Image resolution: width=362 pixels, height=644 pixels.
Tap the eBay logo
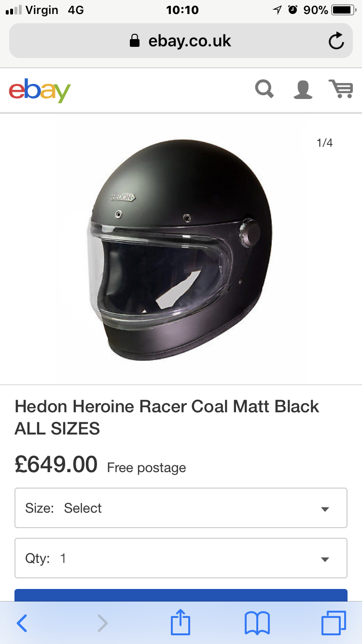tap(40, 90)
